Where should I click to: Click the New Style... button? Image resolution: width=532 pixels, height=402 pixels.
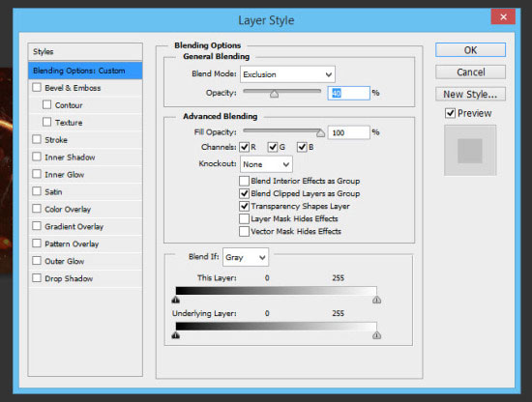pos(470,94)
